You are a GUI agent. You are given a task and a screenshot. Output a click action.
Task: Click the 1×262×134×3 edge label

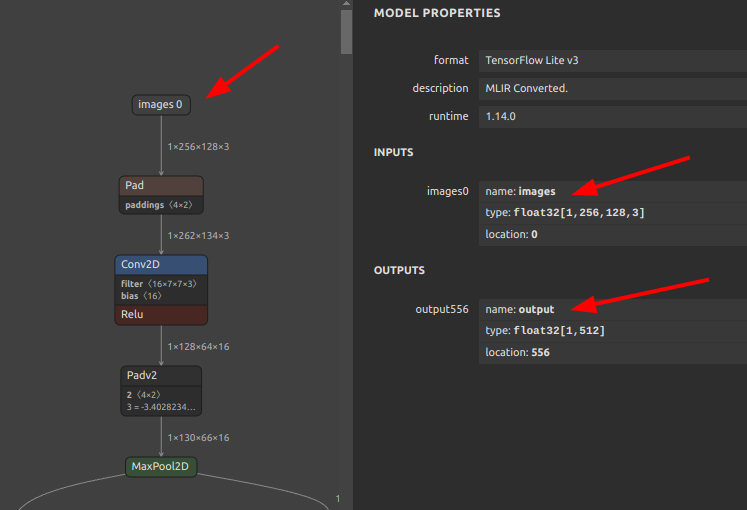198,236
